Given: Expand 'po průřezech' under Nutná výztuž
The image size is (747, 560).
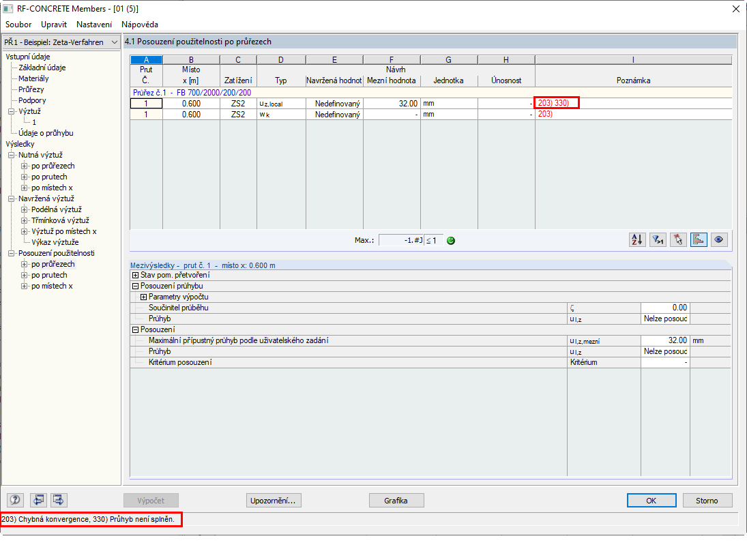Looking at the screenshot, I should 25,166.
